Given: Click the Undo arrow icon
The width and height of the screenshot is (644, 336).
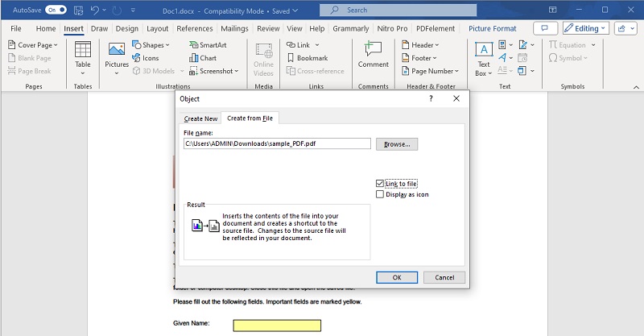Looking at the screenshot, I should (94, 10).
